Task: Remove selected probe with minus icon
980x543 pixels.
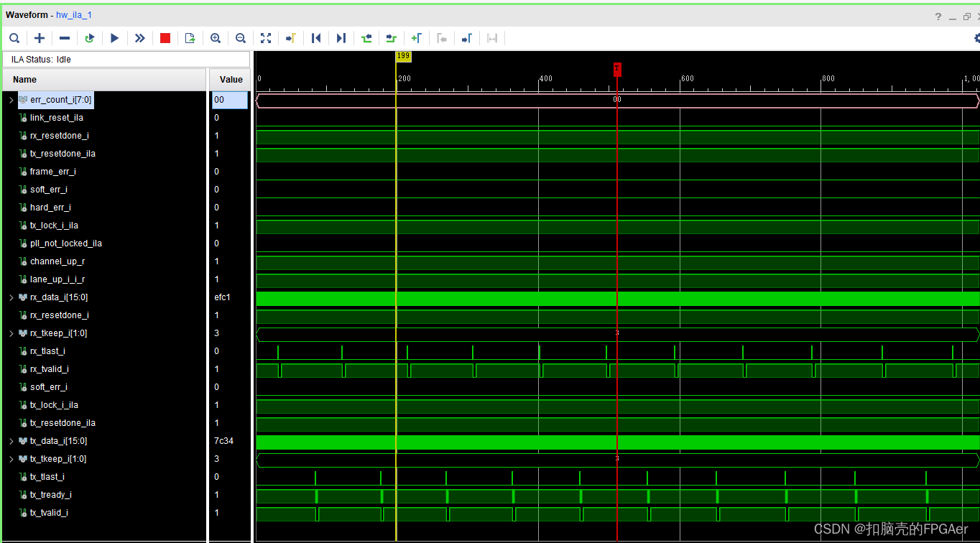Action: pyautogui.click(x=64, y=38)
